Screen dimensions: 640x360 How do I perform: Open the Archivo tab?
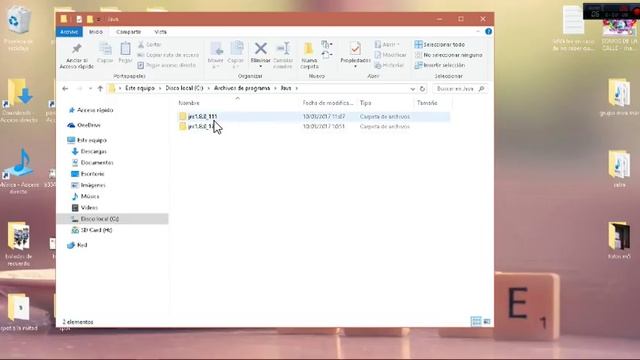(x=69, y=32)
